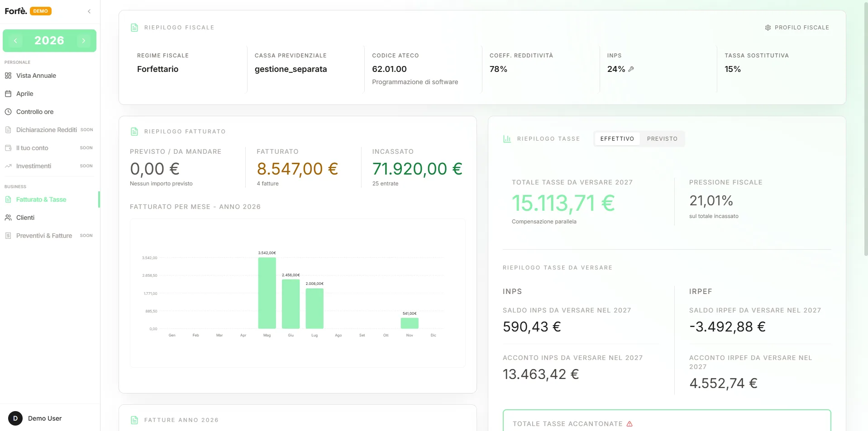Click the Mag bar in chart
This screenshot has height=431, width=868.
tap(267, 293)
